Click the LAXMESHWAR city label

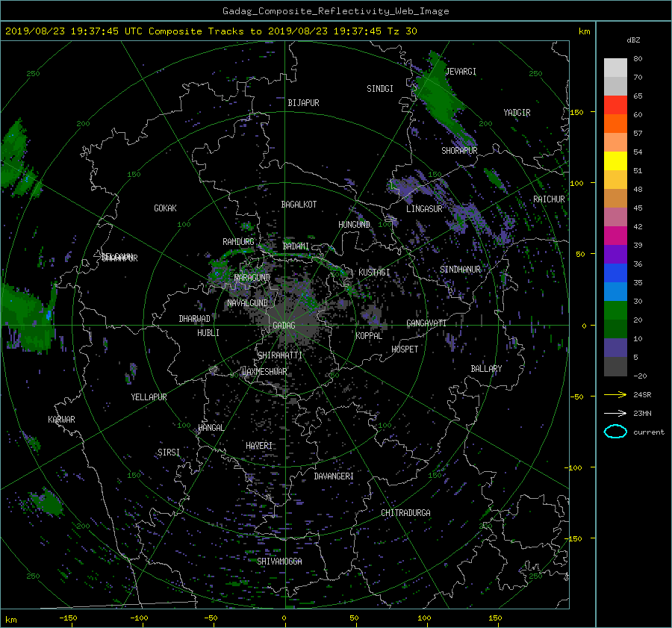coord(264,372)
